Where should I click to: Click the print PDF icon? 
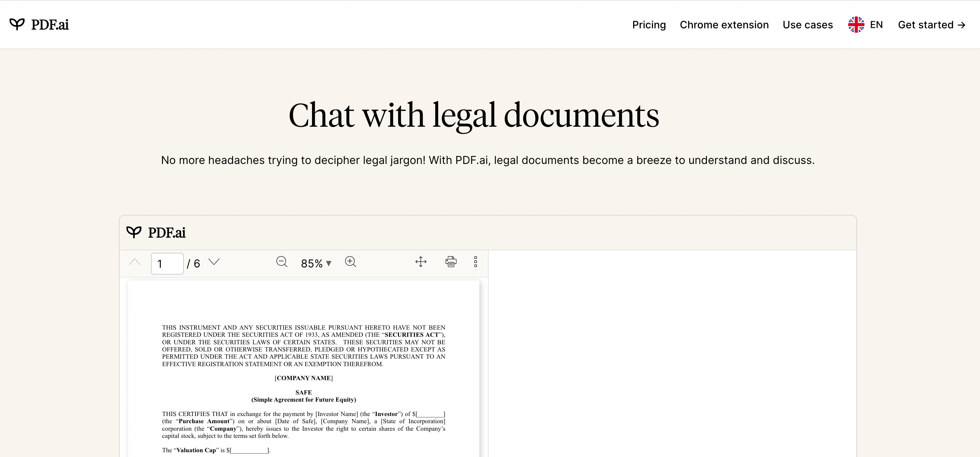pos(451,262)
